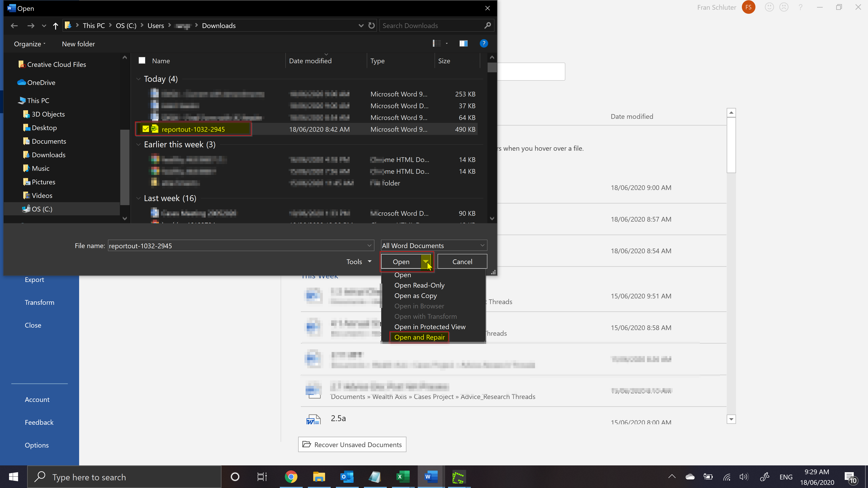The width and height of the screenshot is (868, 488).
Task: Click the Back navigation arrow
Action: click(x=14, y=26)
